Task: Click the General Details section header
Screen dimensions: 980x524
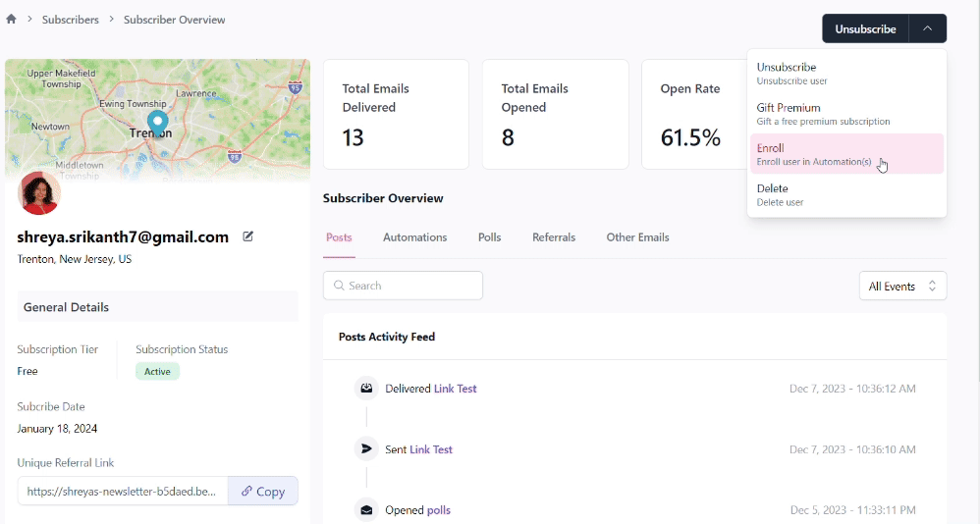Action: click(157, 307)
